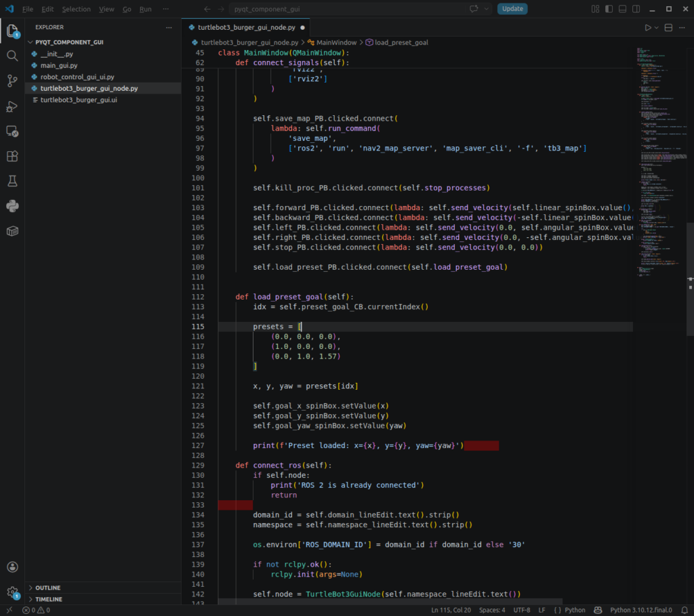Open the Copilot dropdown chevron in title bar

coord(487,9)
